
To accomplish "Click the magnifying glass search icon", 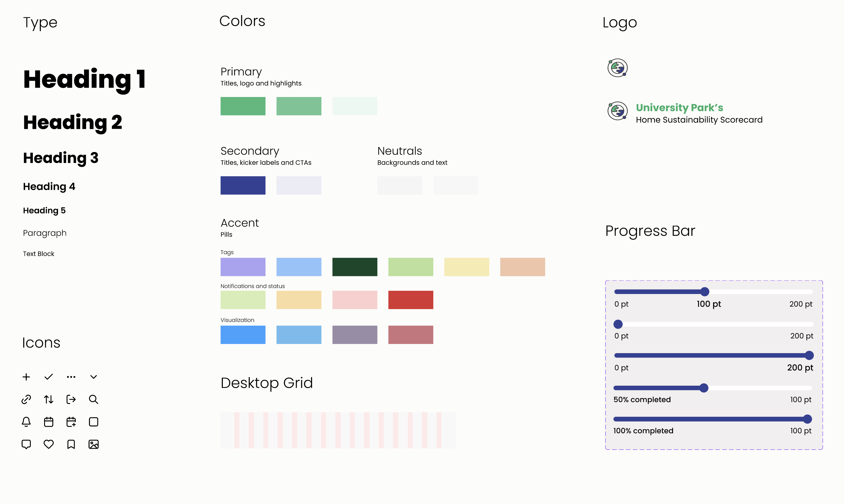I will tap(94, 399).
